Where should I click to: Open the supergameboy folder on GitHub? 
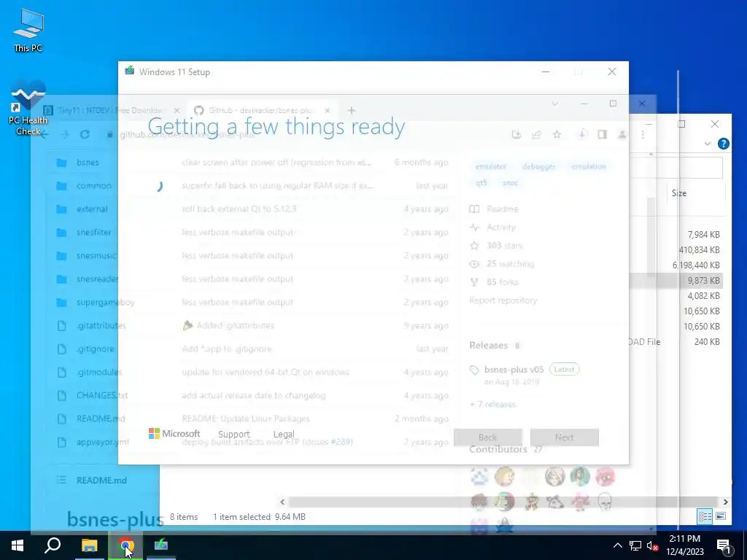coord(105,303)
